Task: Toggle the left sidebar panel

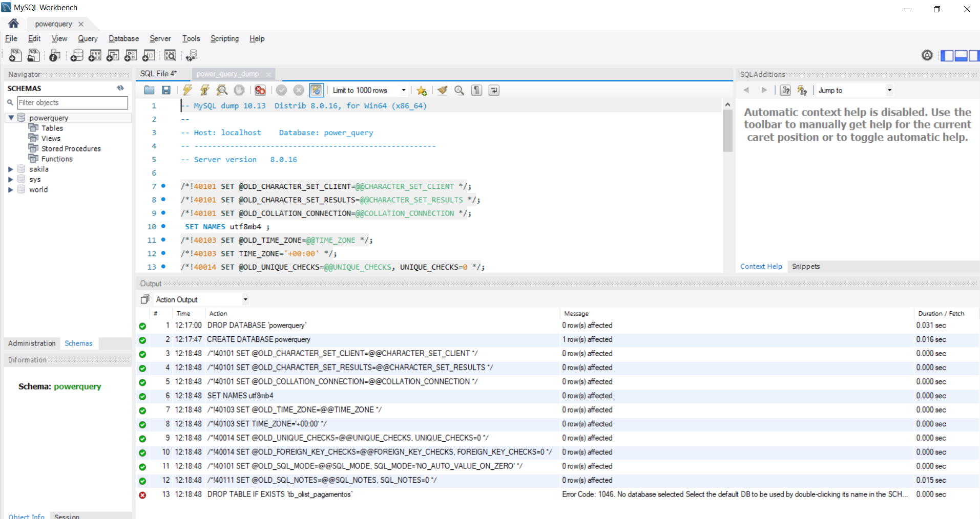Action: [x=947, y=55]
